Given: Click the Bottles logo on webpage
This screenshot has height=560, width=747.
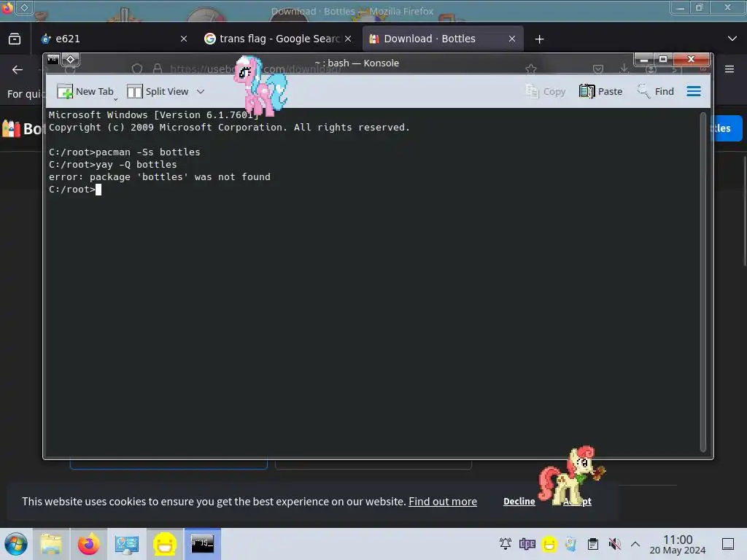Looking at the screenshot, I should tap(22, 128).
